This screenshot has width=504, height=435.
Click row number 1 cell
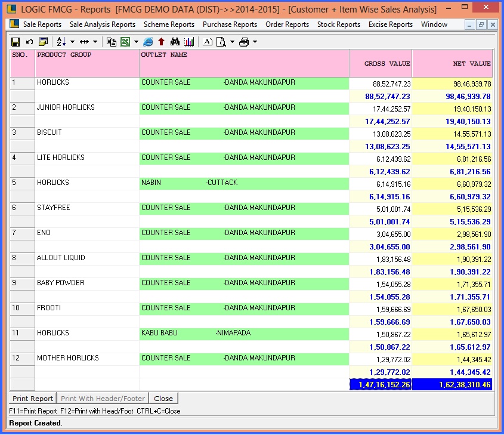(x=23, y=82)
